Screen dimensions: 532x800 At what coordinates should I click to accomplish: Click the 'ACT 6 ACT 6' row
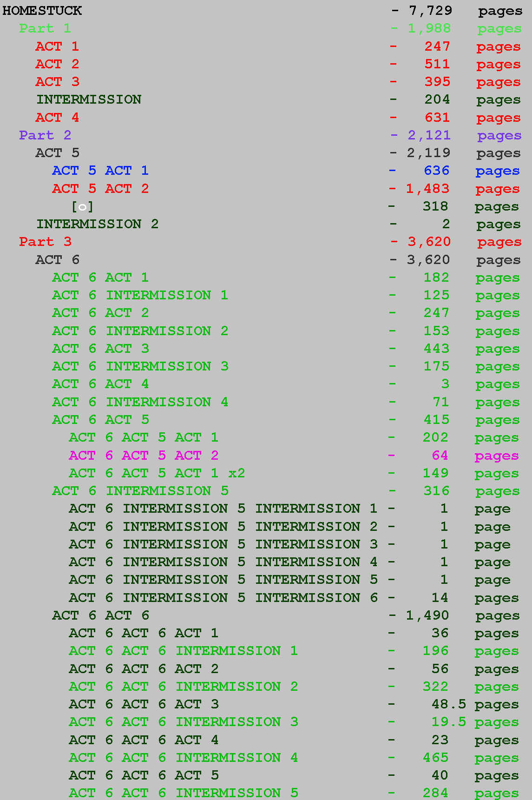tap(100, 615)
